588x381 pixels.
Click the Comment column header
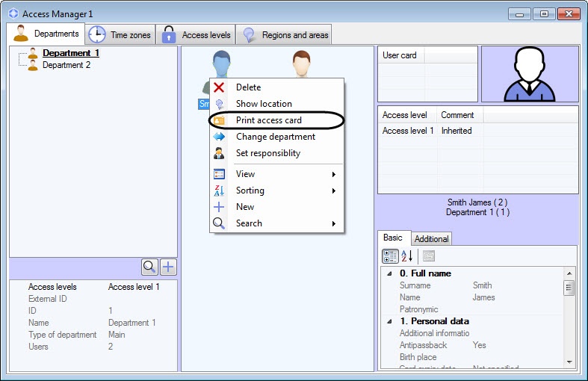click(460, 115)
